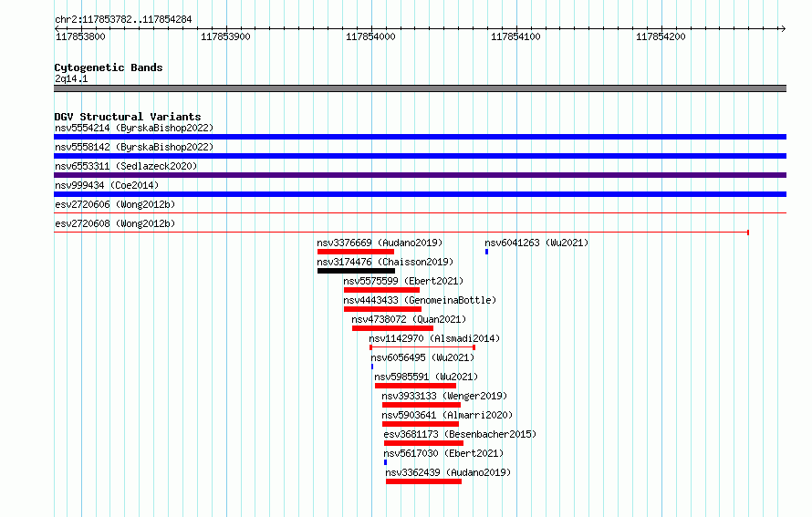Open nsv6553311 (Sedlazeck2020) variant label

click(x=126, y=166)
